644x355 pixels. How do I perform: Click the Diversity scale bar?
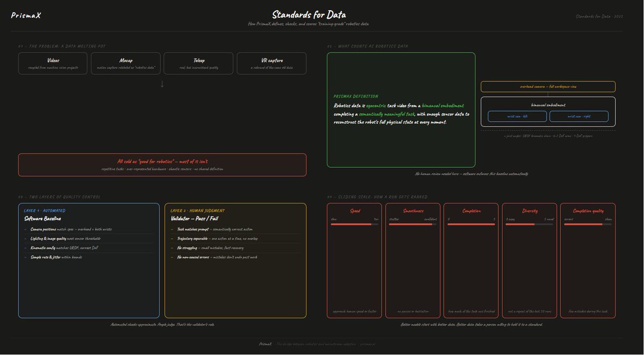pyautogui.click(x=530, y=224)
